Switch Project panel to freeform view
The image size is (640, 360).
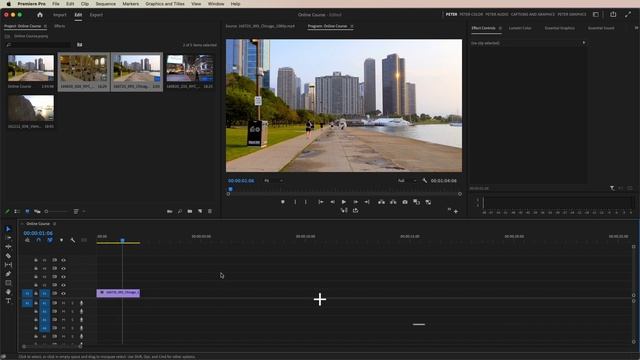[37, 211]
